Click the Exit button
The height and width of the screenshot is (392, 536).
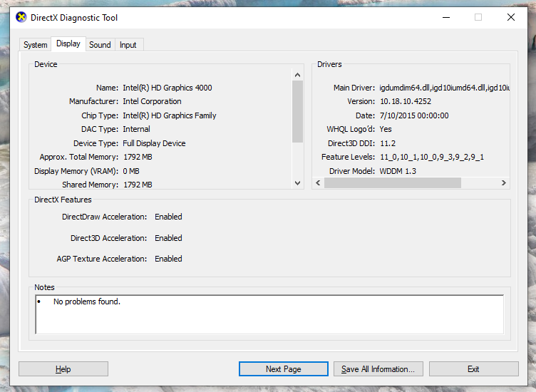[473, 369]
